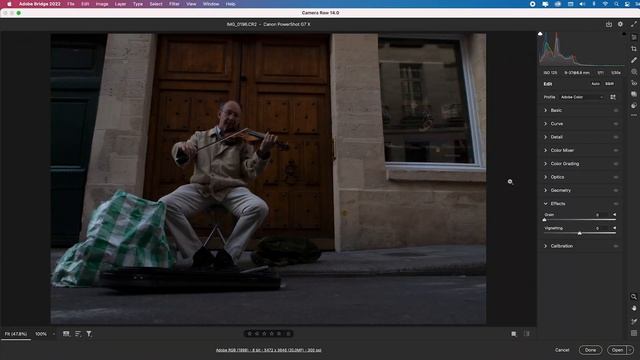Click the Done button
This screenshot has width=640, height=360.
(590, 350)
